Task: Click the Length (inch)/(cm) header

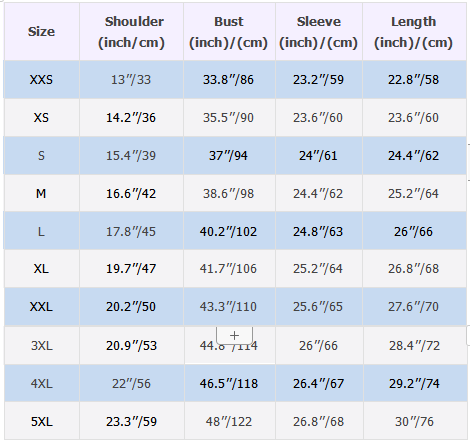Action: (414, 32)
